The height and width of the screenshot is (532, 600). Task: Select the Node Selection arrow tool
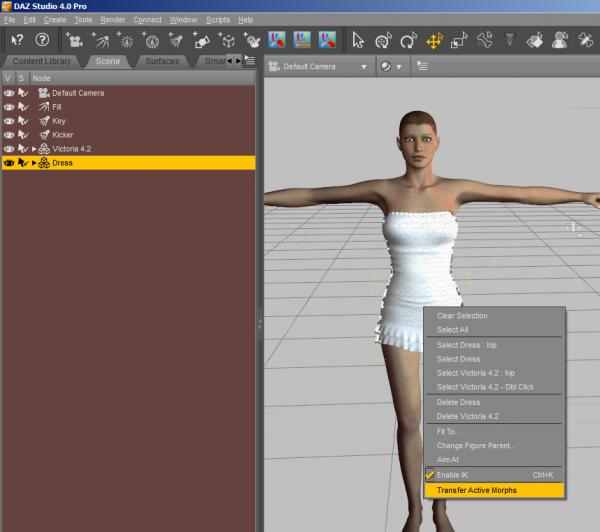358,40
